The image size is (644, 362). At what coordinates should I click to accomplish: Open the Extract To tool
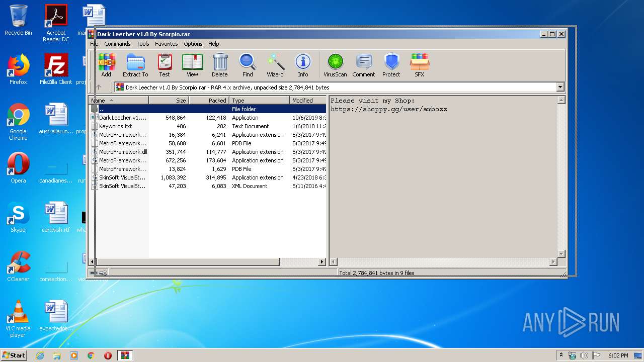[135, 65]
